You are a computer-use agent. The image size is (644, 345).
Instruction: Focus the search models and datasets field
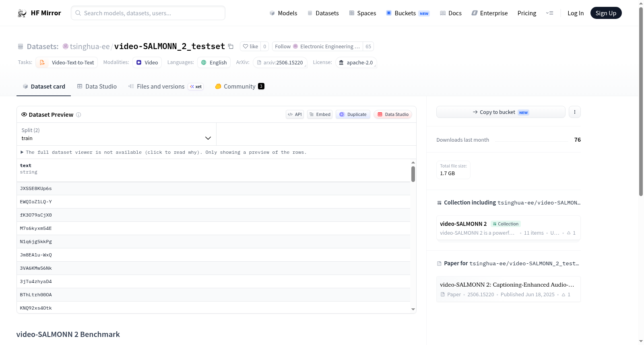(x=148, y=13)
